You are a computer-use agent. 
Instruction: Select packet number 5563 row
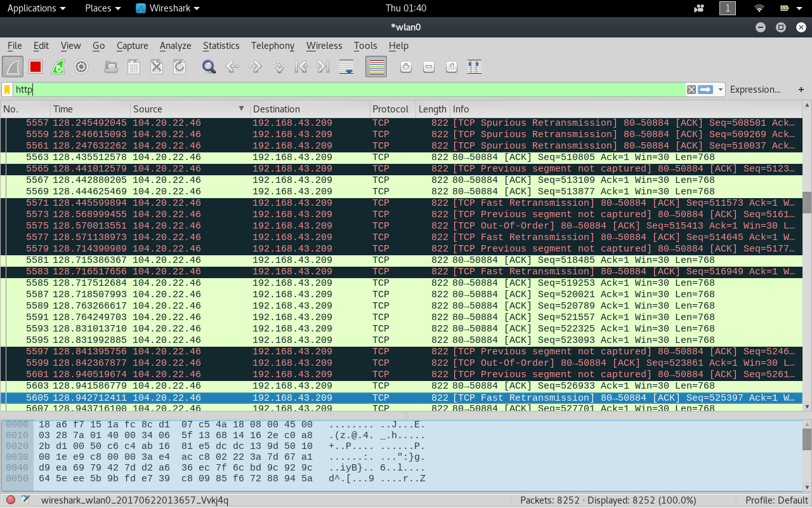click(401, 157)
